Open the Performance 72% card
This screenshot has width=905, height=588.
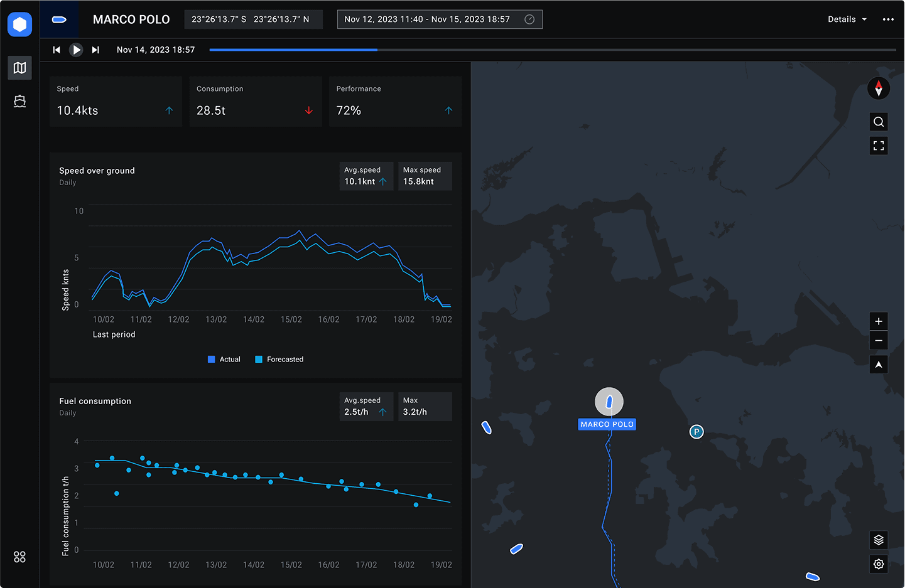coord(396,102)
